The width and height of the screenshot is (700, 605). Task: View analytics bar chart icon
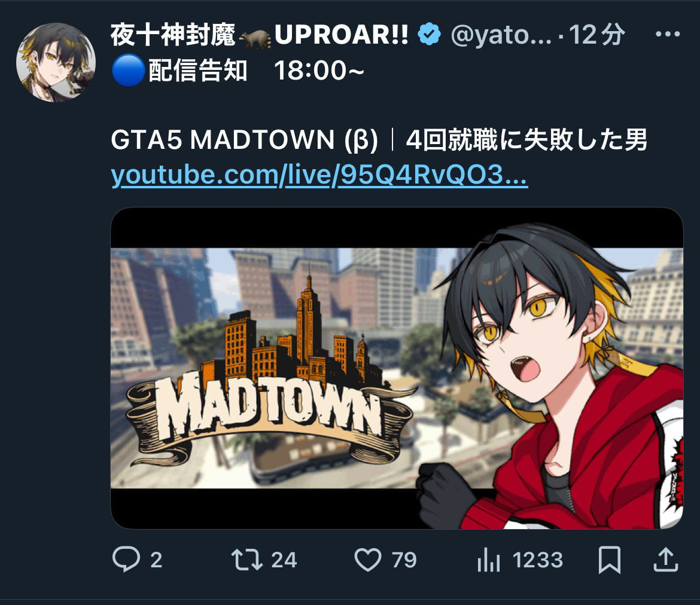pyautogui.click(x=488, y=560)
